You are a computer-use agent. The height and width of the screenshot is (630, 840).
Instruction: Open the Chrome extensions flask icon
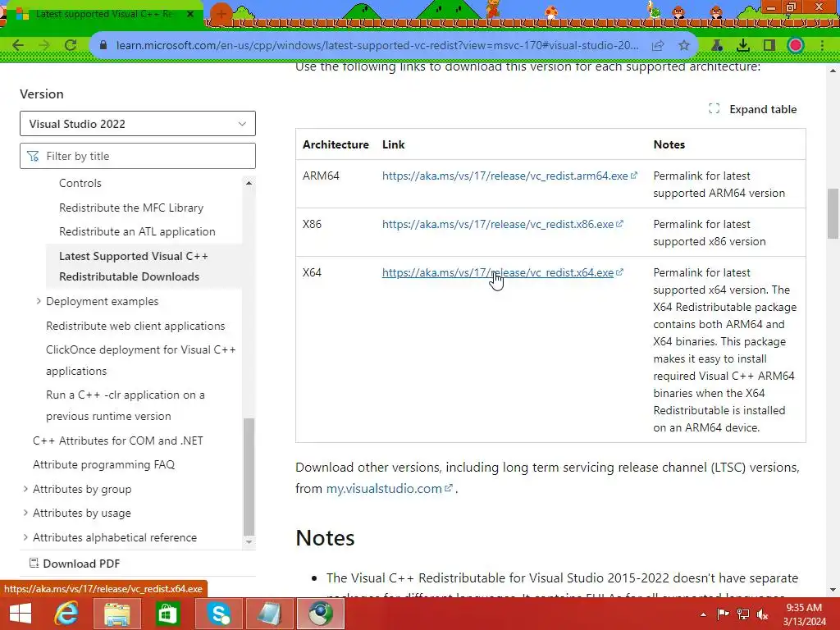pos(717,46)
